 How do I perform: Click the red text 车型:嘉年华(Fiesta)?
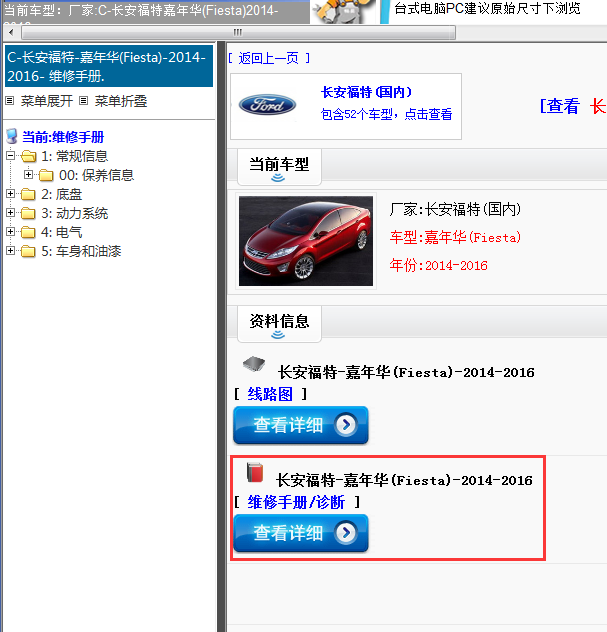point(455,237)
